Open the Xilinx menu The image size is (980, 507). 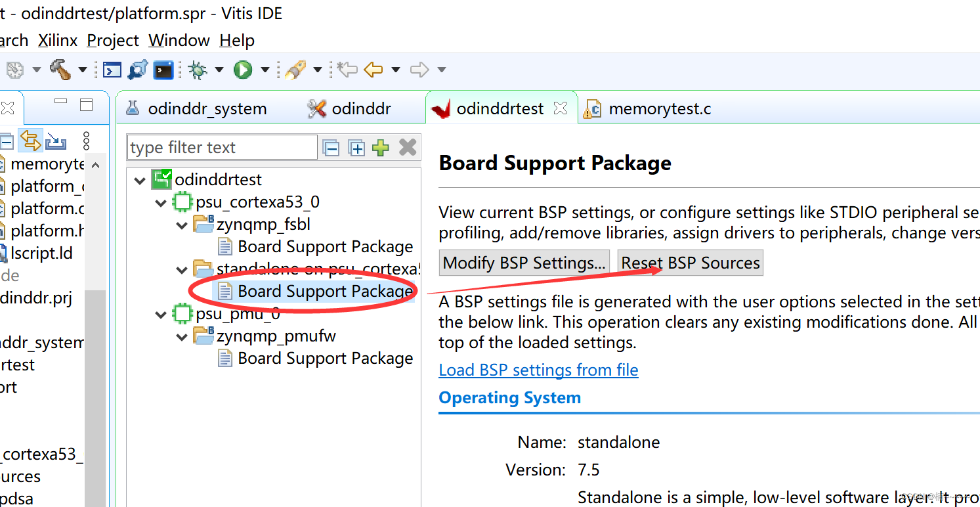click(58, 40)
